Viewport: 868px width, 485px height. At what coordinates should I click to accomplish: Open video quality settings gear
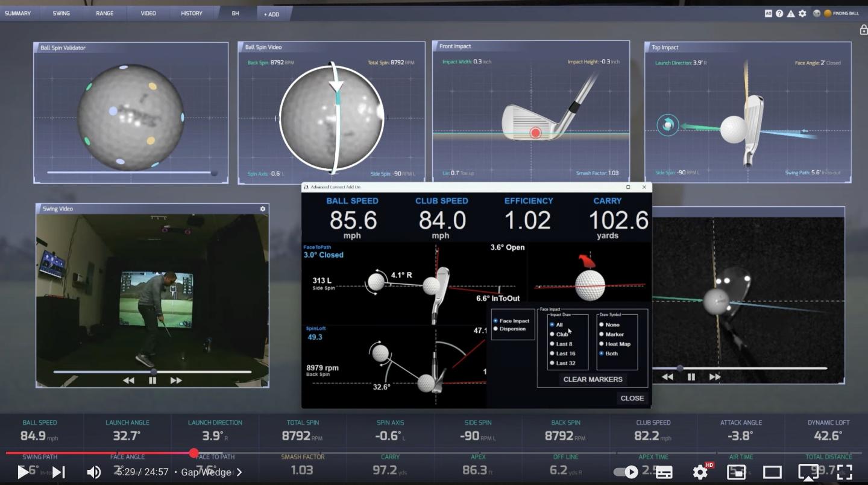[x=700, y=472]
